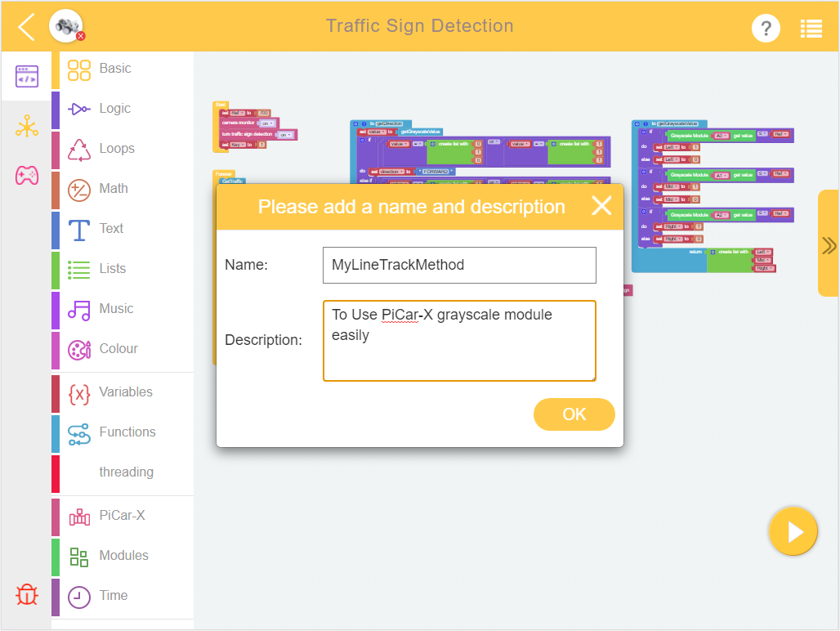Select the network hub sidebar icon

tap(27, 127)
